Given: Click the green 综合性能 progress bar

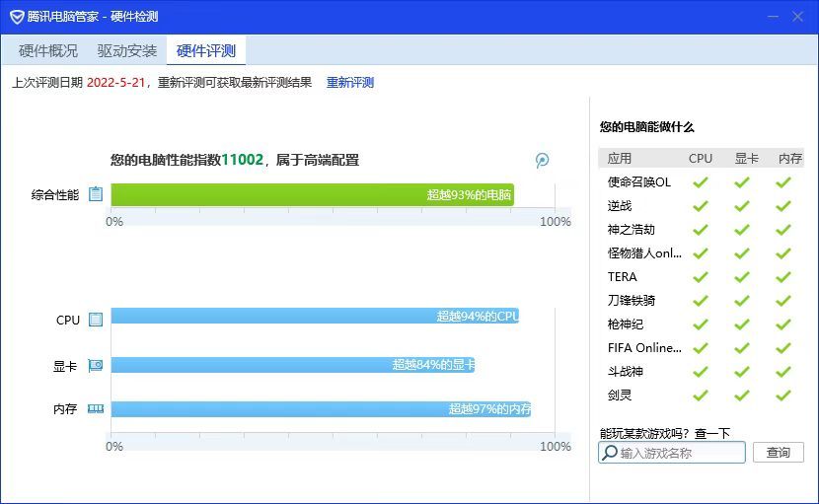Looking at the screenshot, I should click(x=313, y=195).
